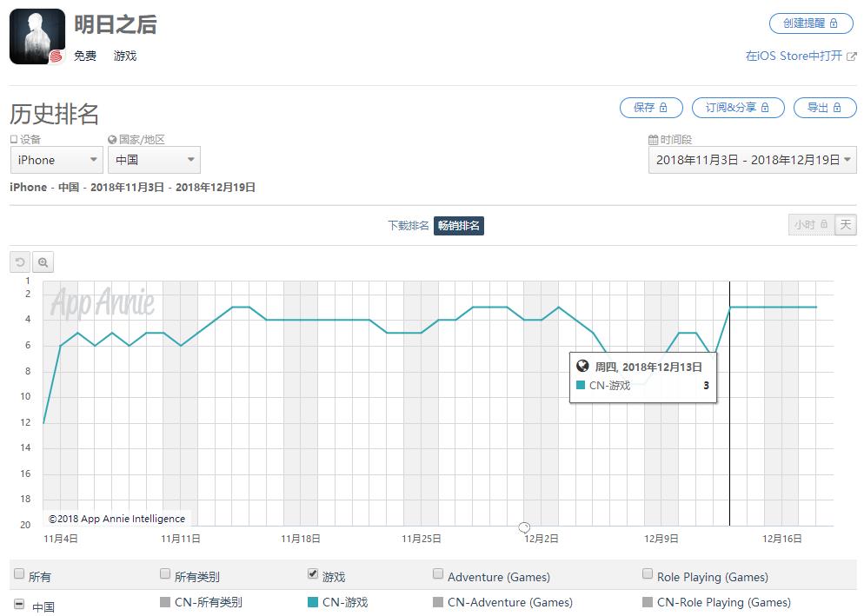Screen dimensions: 864x616
Task: Check the Adventure (Games) checkbox
Action: point(438,574)
